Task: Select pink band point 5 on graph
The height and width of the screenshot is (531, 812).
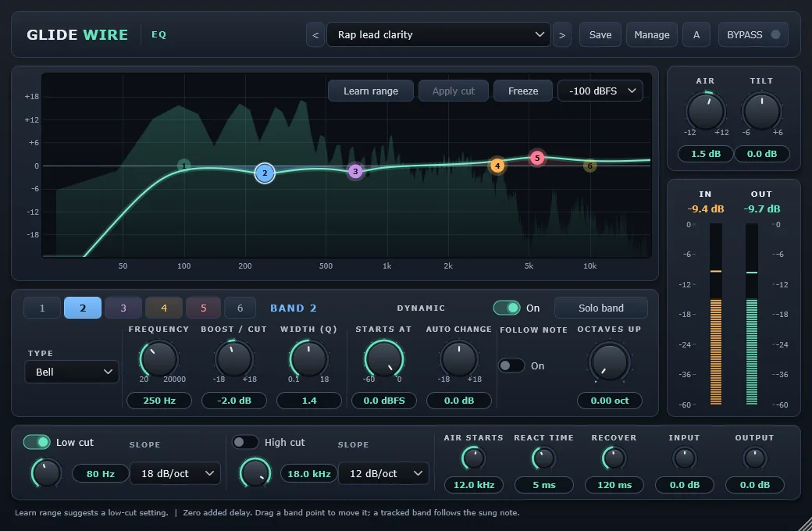Action: coord(537,158)
